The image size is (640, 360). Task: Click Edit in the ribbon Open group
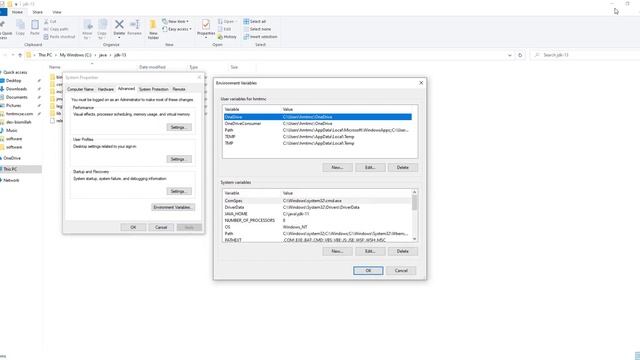point(224,29)
